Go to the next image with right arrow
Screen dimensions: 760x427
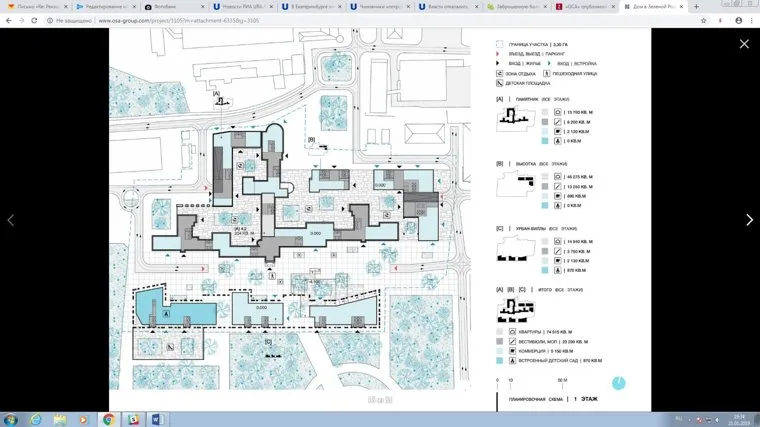[x=749, y=220]
